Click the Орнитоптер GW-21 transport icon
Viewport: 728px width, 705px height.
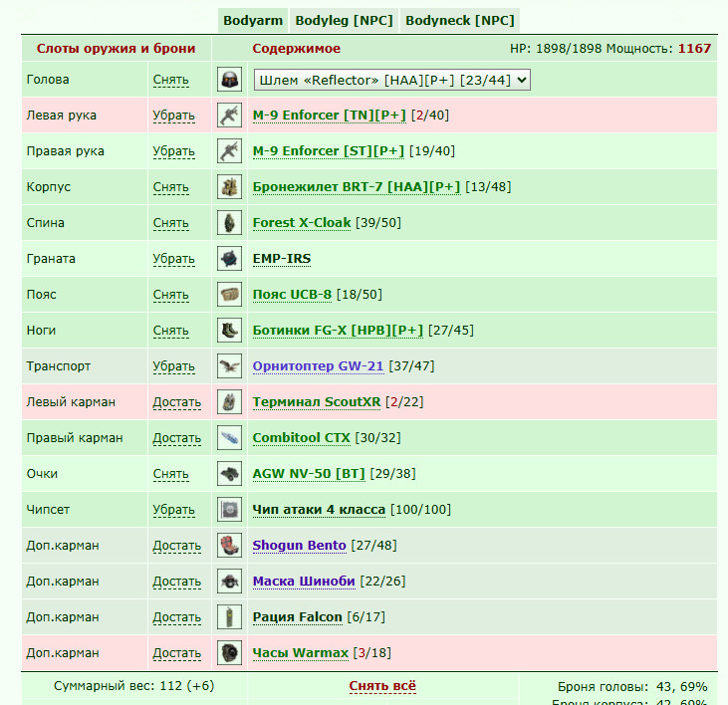tap(229, 366)
